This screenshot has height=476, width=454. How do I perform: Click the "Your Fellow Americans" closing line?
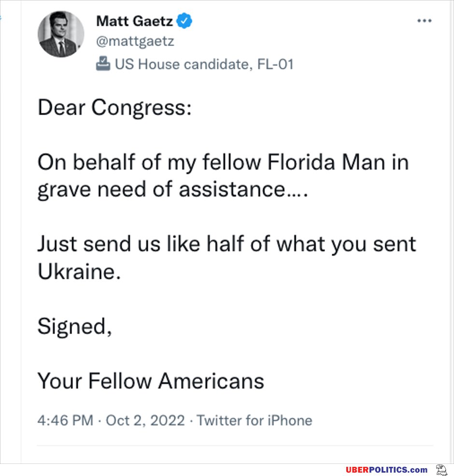151,381
